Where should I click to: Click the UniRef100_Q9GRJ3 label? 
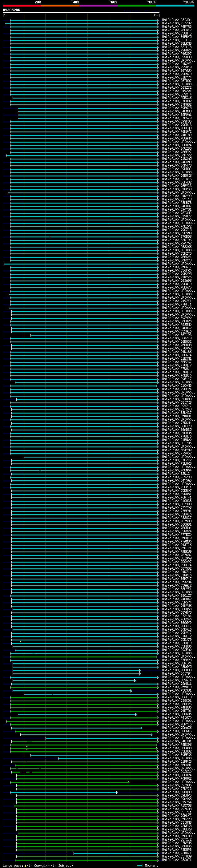177,125
